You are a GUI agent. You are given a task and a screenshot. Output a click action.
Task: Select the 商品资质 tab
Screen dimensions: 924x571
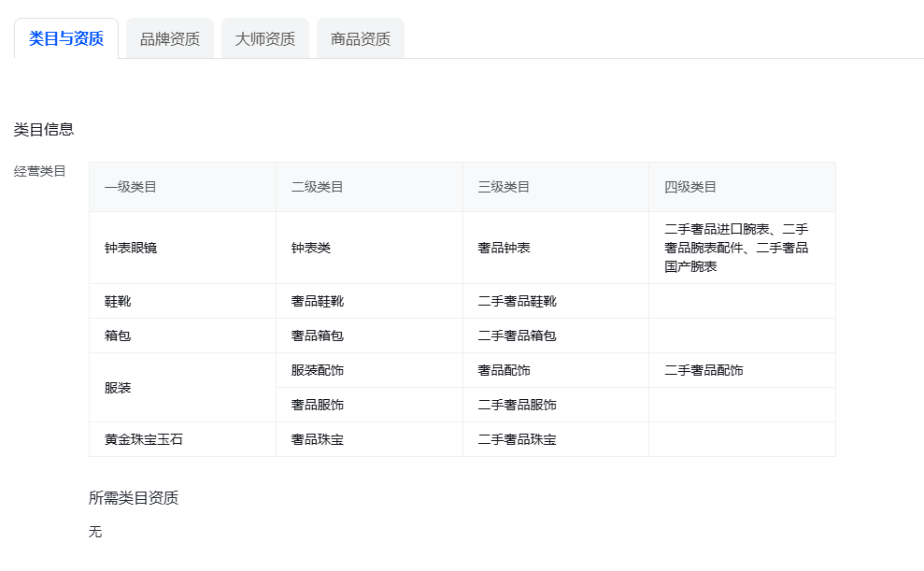[x=361, y=39]
